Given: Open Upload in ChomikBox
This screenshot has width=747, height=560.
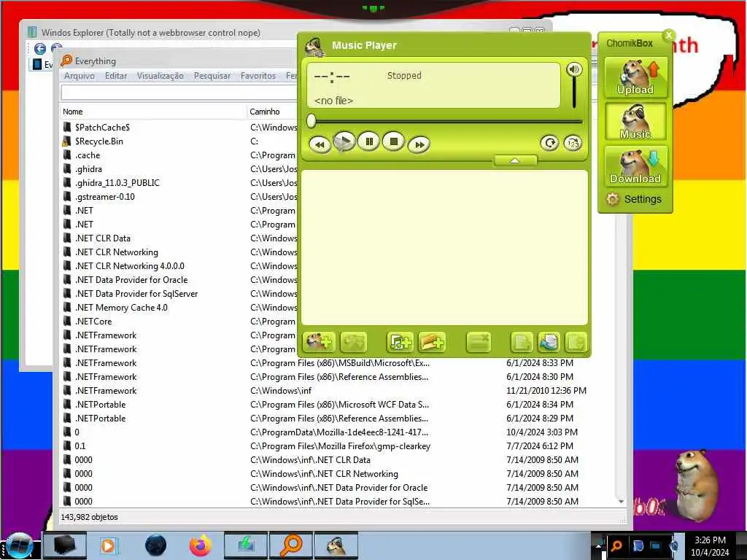Looking at the screenshot, I should 635,77.
